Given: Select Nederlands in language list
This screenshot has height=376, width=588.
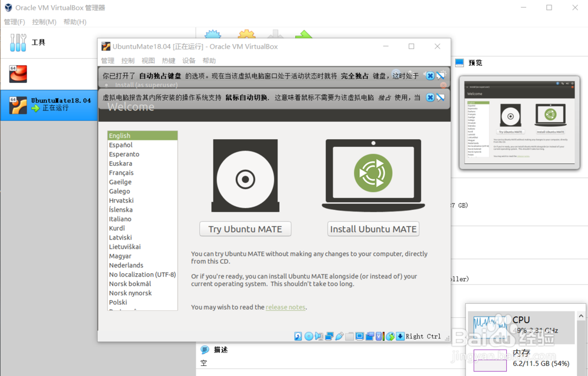Looking at the screenshot, I should coord(142,265).
